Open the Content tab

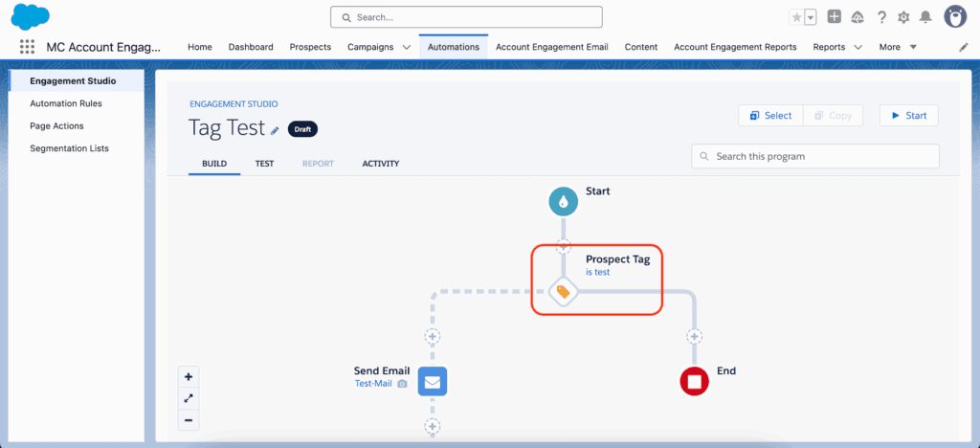[641, 47]
